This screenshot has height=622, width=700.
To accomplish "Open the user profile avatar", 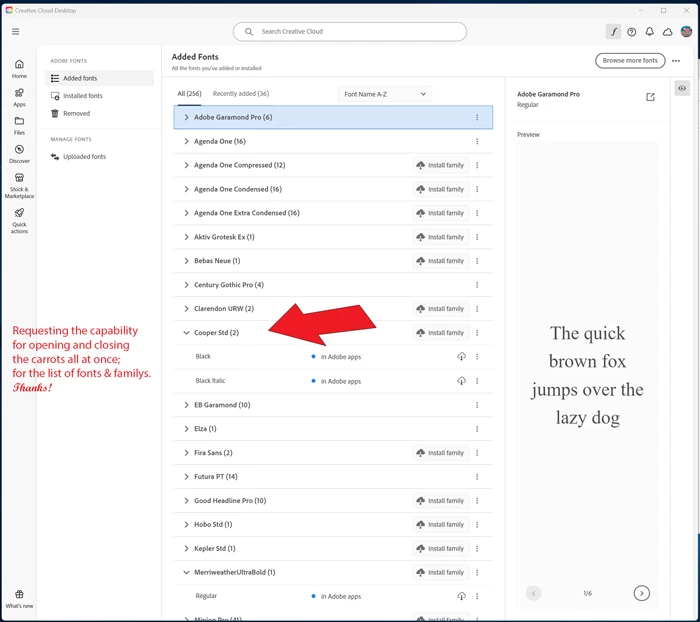I will coord(686,31).
